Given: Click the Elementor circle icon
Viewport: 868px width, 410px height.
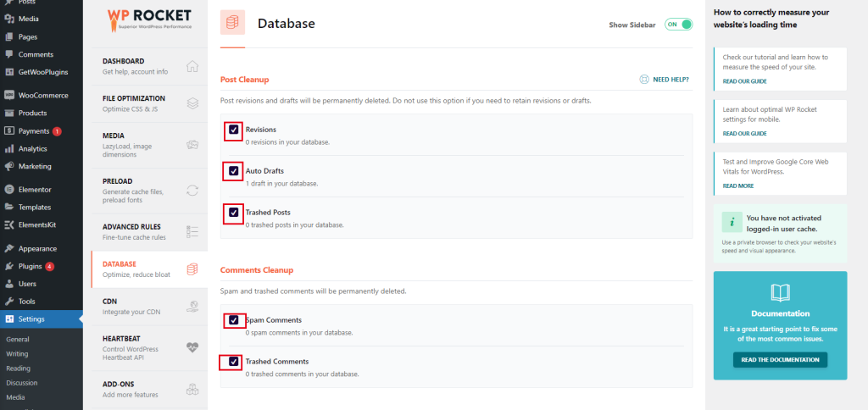Looking at the screenshot, I should pyautogui.click(x=8, y=189).
